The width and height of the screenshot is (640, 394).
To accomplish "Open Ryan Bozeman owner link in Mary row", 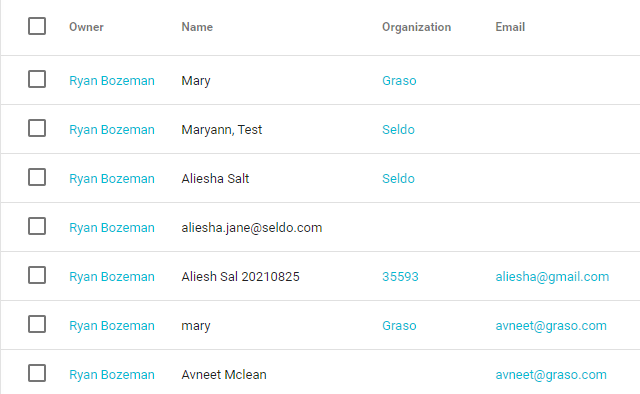I will pos(112,80).
